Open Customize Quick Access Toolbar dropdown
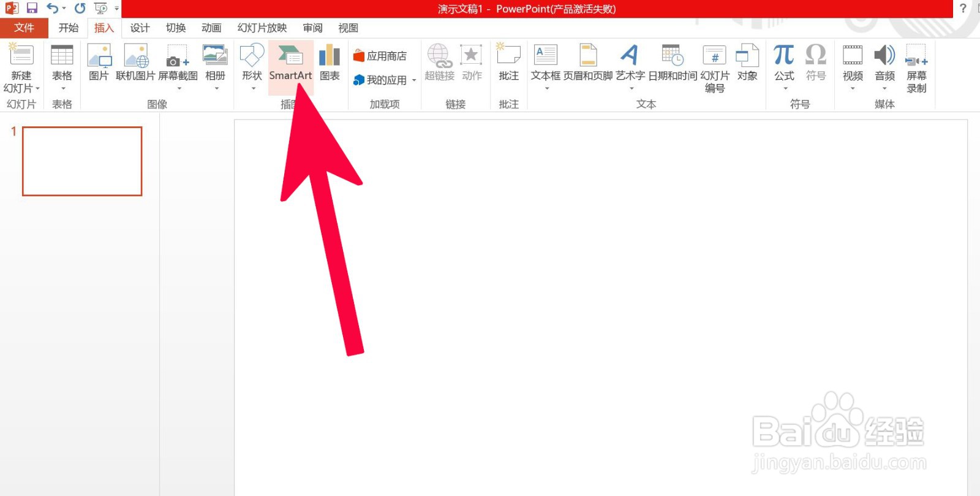The image size is (980, 496). point(116,9)
